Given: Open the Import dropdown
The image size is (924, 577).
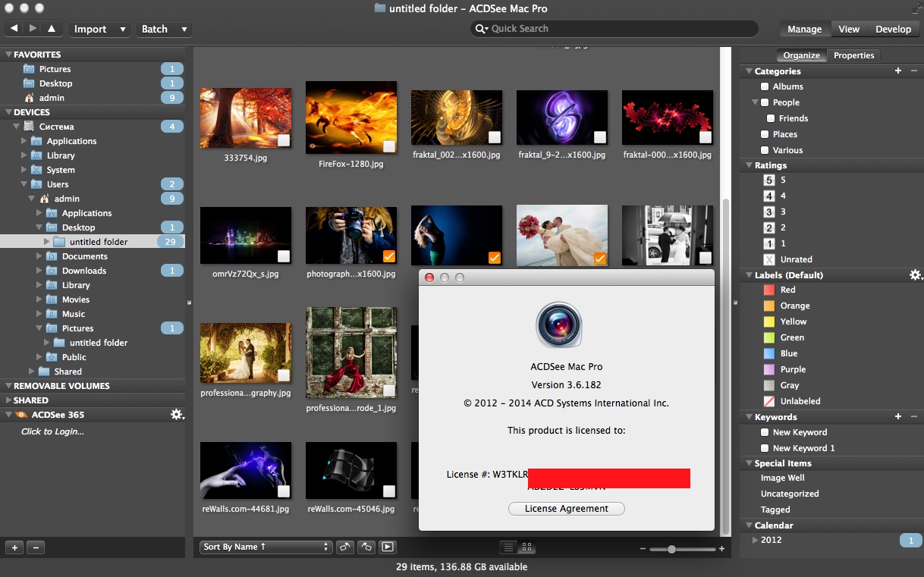Looking at the screenshot, I should click(x=100, y=29).
